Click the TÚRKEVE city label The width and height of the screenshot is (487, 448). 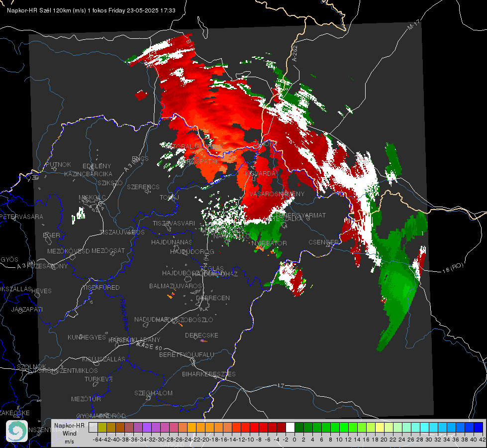click(99, 379)
